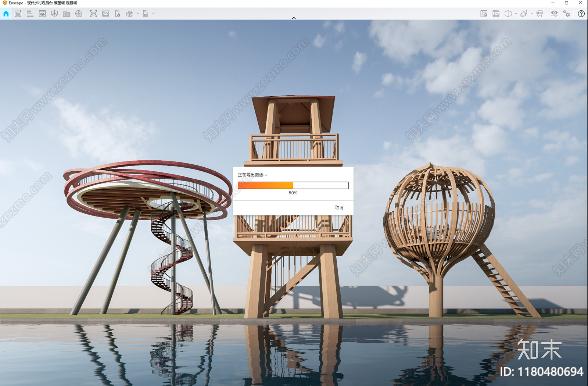Open the site context map icon
Viewport: 588px width, 386px height.
[x=484, y=14]
